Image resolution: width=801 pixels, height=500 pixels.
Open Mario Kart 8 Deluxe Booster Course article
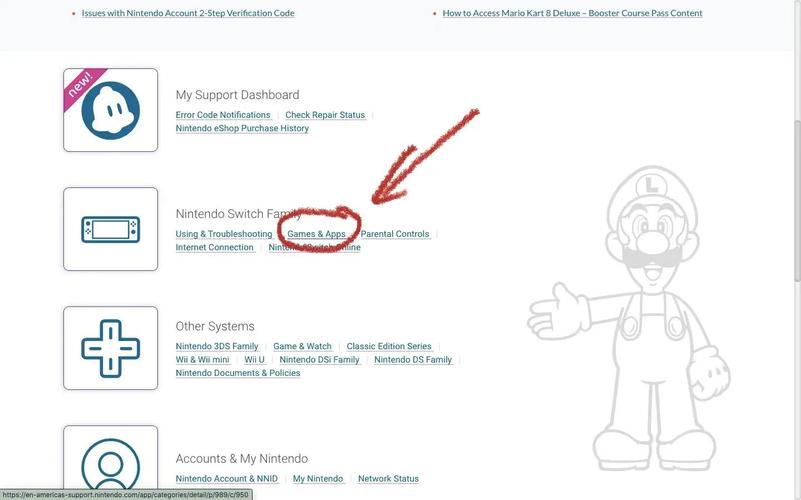(x=572, y=13)
